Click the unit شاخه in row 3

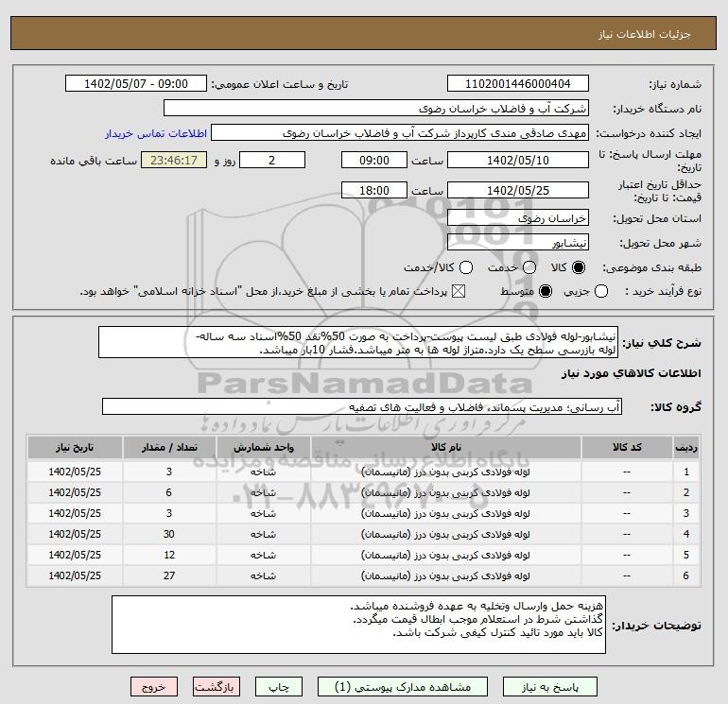tap(263, 514)
